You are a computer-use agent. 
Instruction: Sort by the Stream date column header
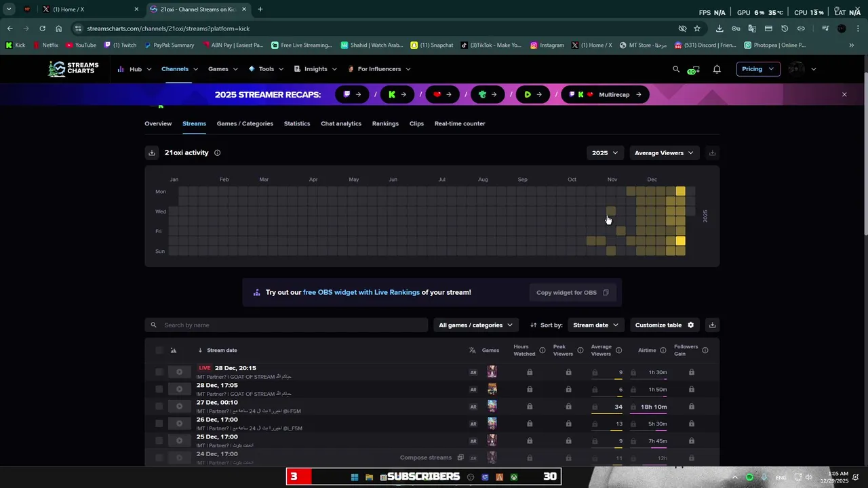point(222,350)
